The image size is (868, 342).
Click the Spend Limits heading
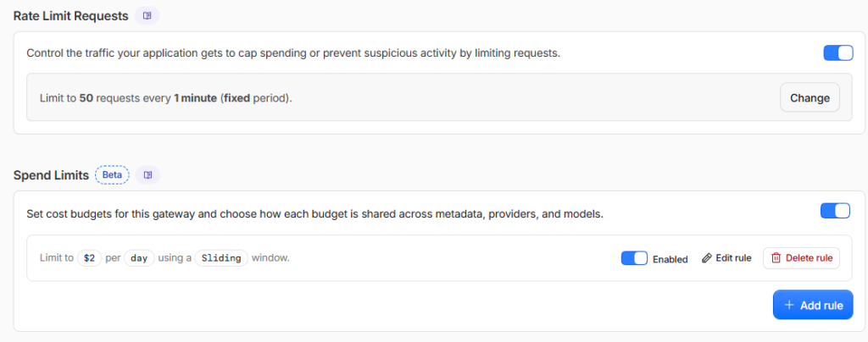51,175
